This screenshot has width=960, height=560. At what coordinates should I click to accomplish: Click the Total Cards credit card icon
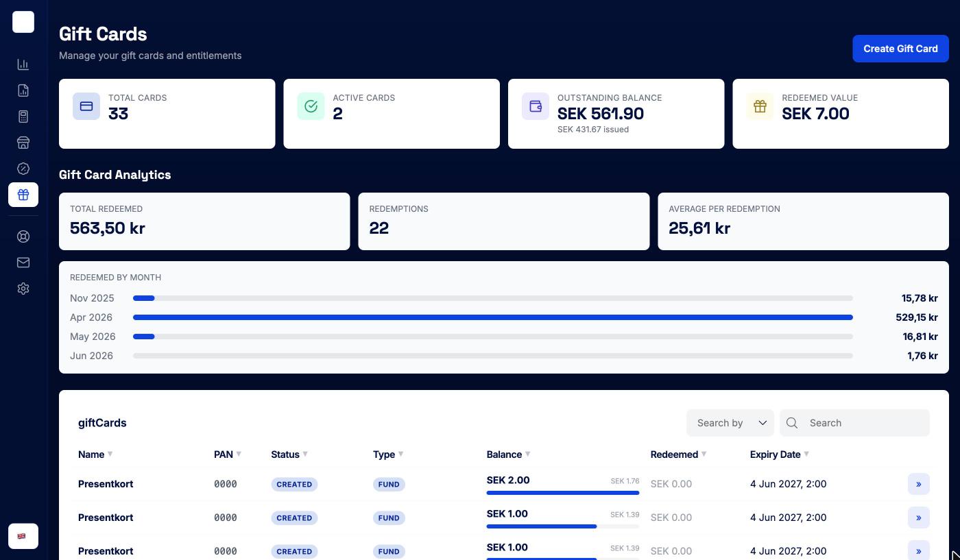click(86, 106)
